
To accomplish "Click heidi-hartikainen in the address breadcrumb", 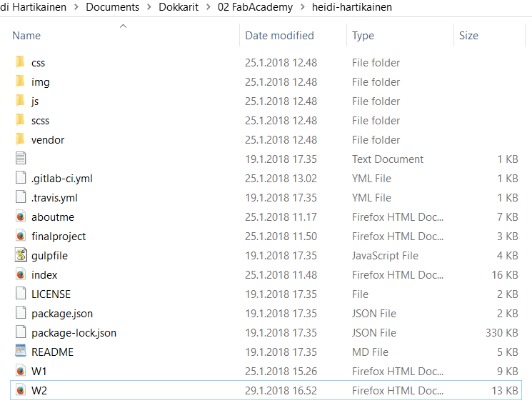I will coord(352,7).
